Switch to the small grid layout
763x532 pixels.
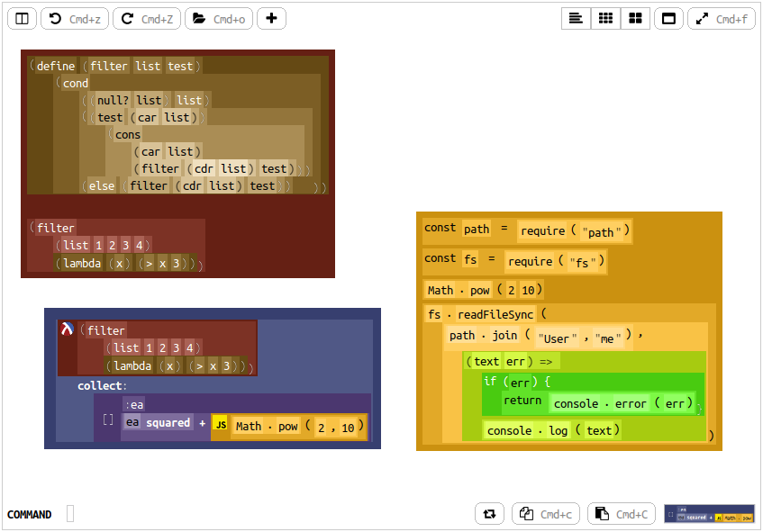coord(606,18)
